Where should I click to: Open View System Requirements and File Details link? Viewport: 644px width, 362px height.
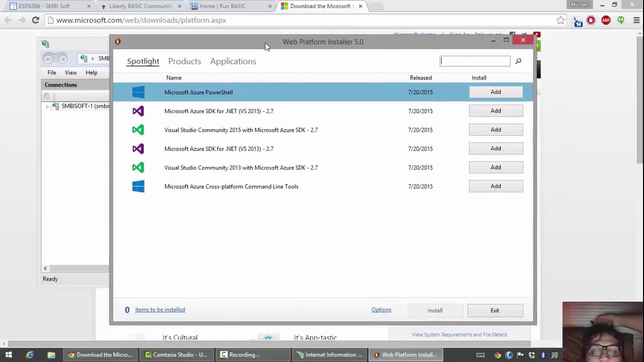coord(459,334)
